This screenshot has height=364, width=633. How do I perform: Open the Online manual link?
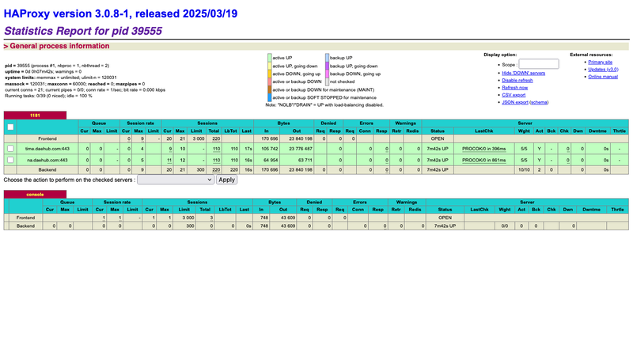603,76
